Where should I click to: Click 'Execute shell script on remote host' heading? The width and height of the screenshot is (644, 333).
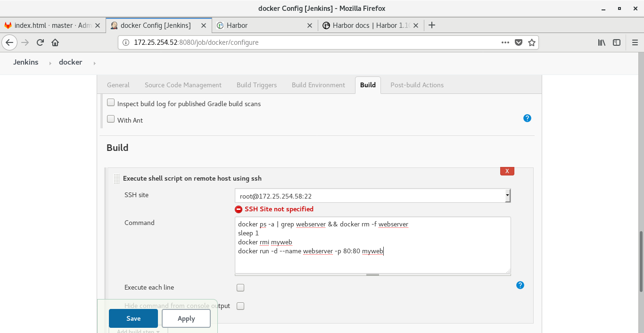[x=192, y=178]
